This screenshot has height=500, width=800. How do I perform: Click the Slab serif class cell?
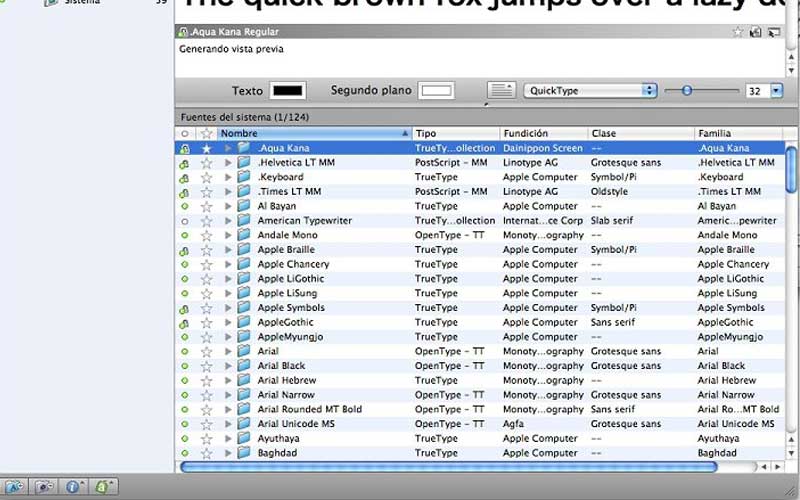612,220
